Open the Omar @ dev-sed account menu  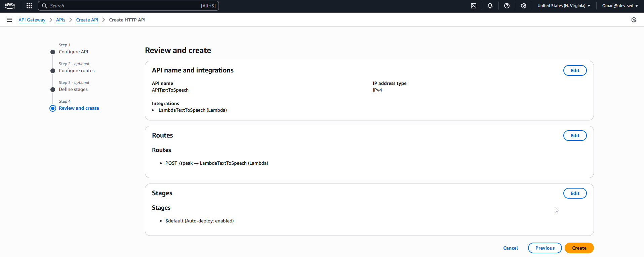620,6
